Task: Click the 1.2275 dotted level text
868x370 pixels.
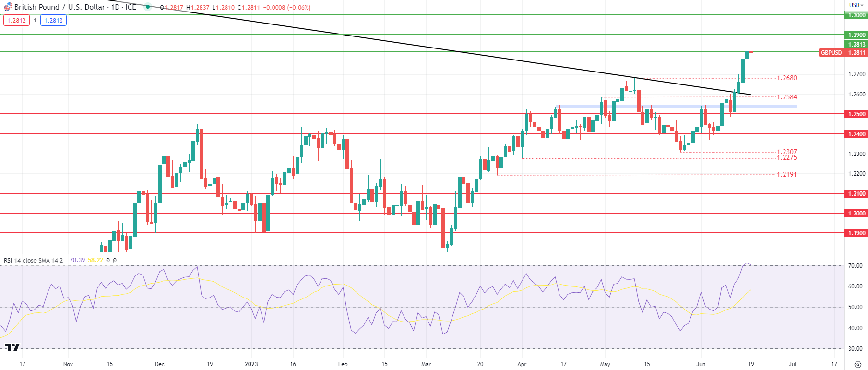Action: point(787,157)
